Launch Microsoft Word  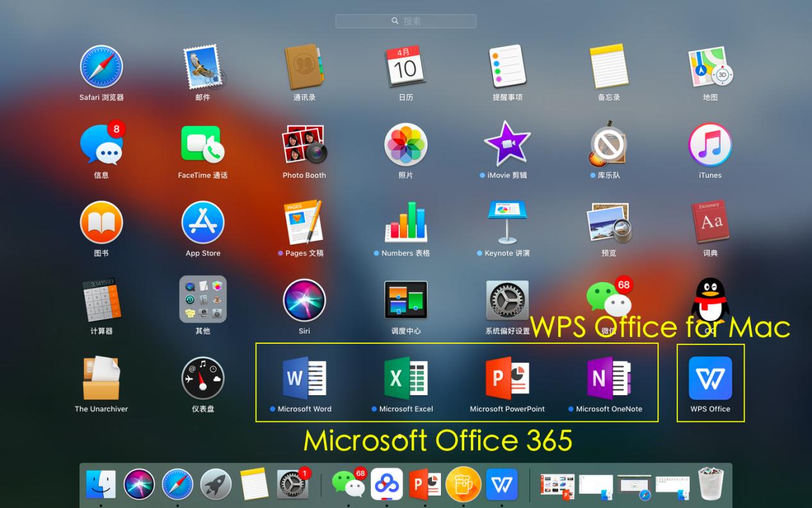click(x=304, y=379)
